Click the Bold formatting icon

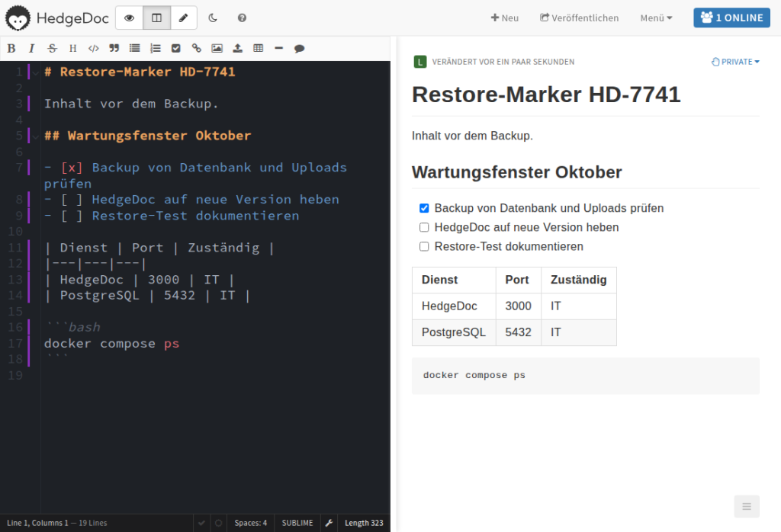click(x=11, y=48)
